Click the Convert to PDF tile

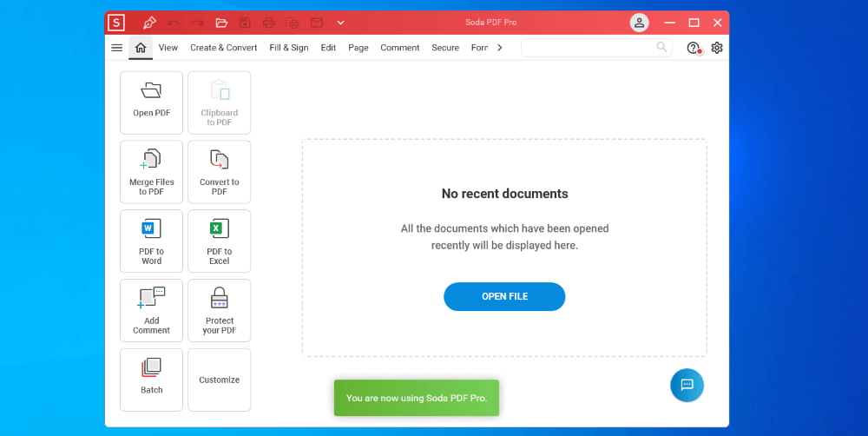[220, 172]
